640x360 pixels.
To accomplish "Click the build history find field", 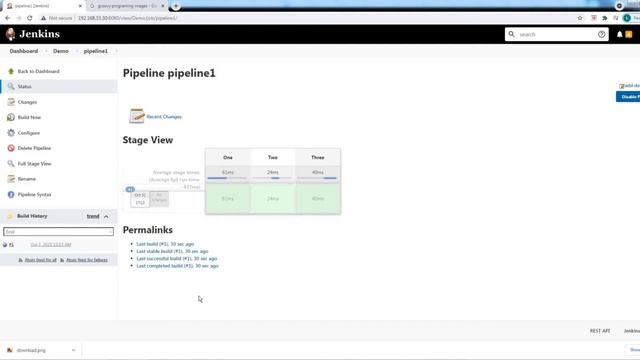I will (x=58, y=232).
